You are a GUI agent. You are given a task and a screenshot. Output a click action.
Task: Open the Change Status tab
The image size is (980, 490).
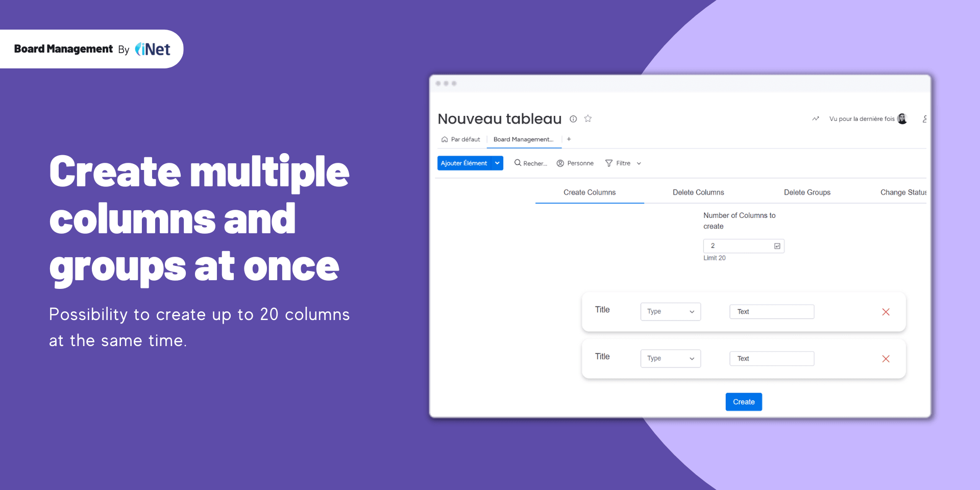903,192
